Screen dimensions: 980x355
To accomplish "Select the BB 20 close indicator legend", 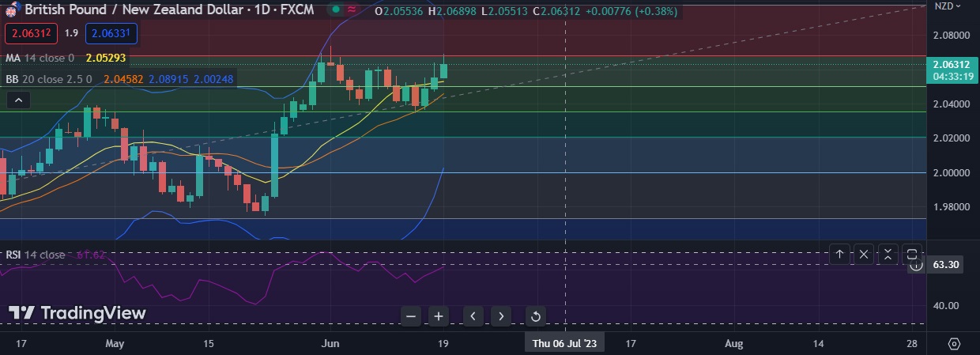I will (49, 79).
